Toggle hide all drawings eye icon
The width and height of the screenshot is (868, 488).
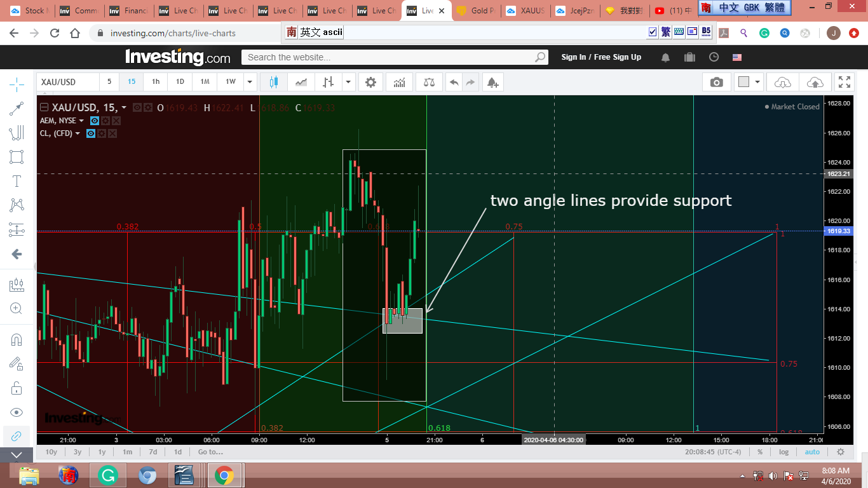pyautogui.click(x=17, y=412)
